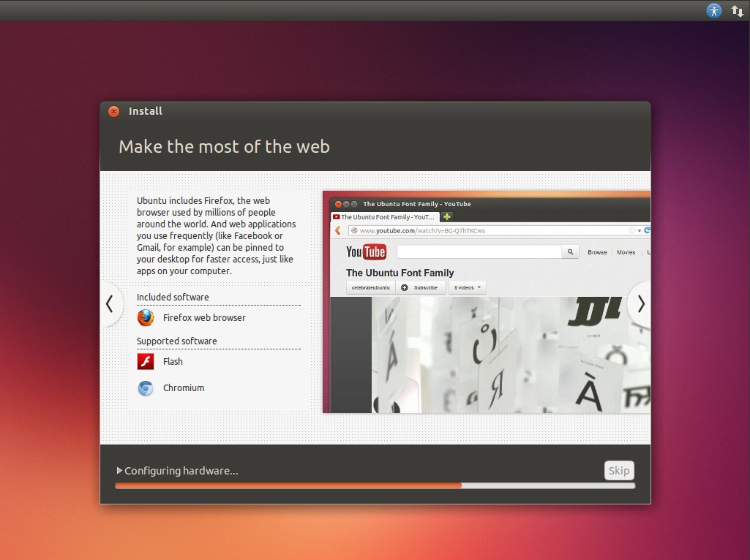This screenshot has height=560, width=750.
Task: Click the Flash icon
Action: tap(146, 362)
